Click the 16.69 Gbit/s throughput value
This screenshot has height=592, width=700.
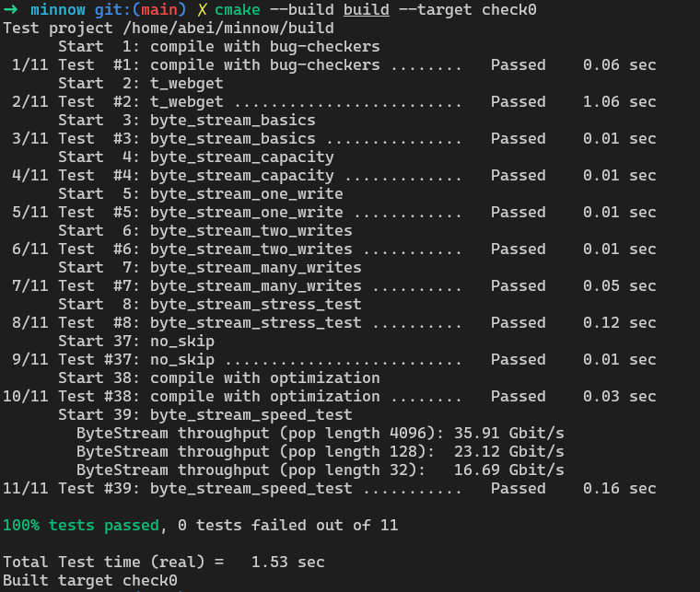tap(509, 470)
